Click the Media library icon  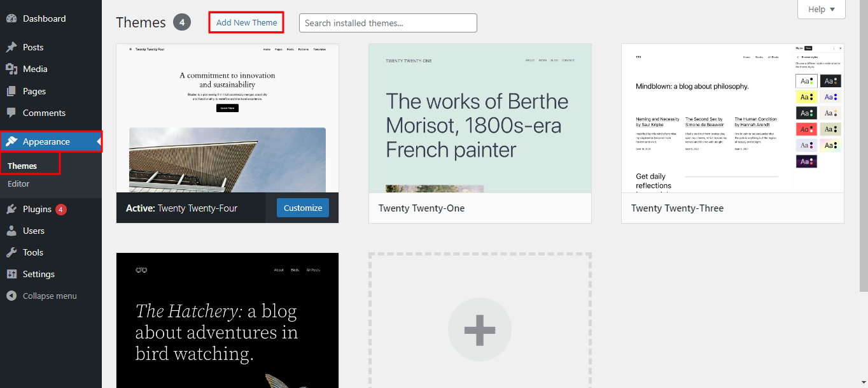point(11,69)
